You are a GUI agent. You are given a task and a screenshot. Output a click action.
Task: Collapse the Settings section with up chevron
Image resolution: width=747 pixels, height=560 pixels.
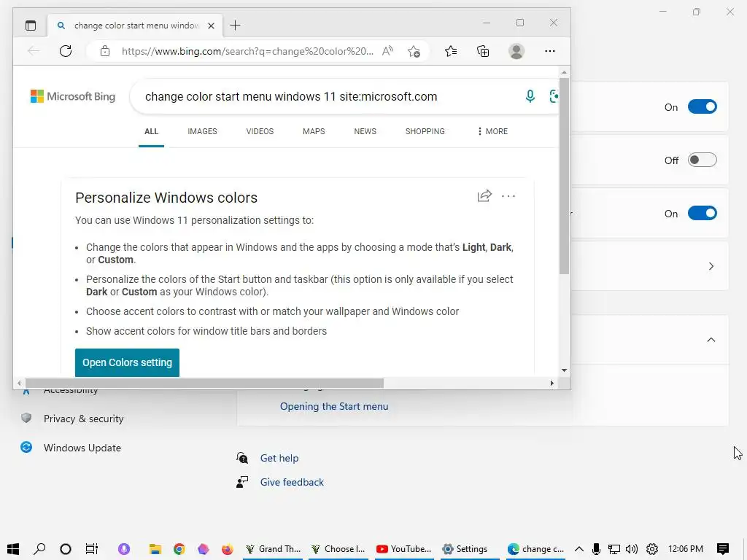pos(711,340)
